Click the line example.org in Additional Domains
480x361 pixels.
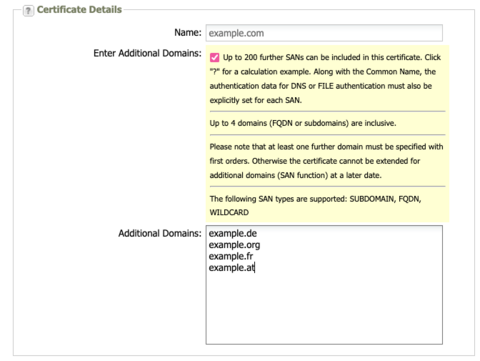[234, 245]
